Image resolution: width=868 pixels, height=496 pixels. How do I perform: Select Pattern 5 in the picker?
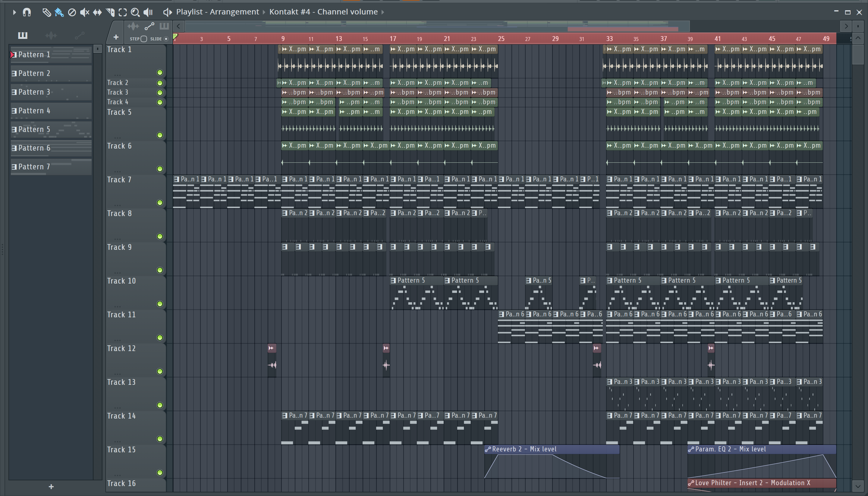[51, 130]
